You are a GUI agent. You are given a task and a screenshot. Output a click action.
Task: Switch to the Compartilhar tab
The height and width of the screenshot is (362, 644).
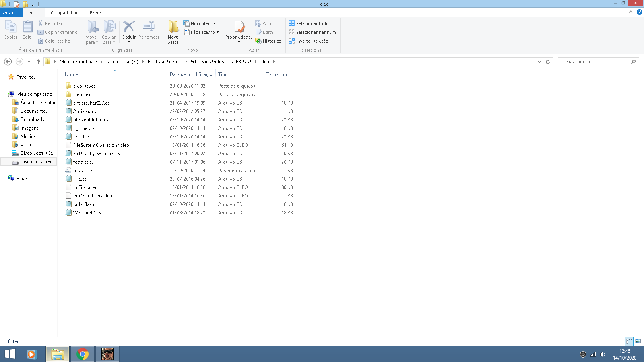(x=64, y=13)
